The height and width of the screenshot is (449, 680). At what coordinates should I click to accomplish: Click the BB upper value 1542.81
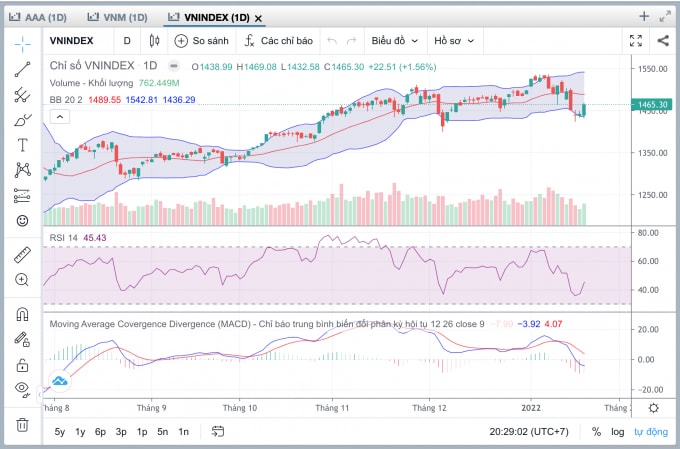(141, 100)
